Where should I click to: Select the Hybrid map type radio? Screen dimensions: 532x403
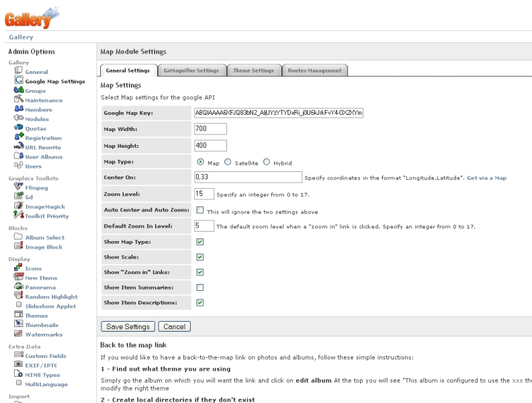[267, 162]
